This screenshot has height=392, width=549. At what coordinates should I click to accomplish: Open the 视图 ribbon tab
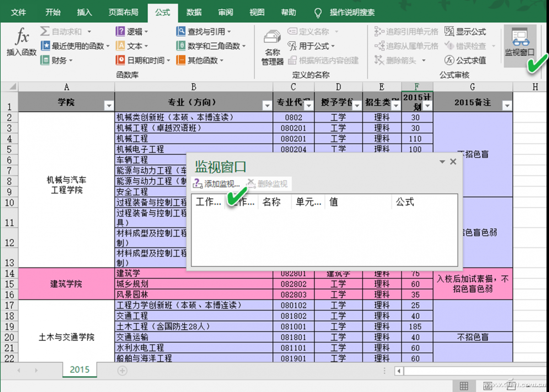(257, 12)
